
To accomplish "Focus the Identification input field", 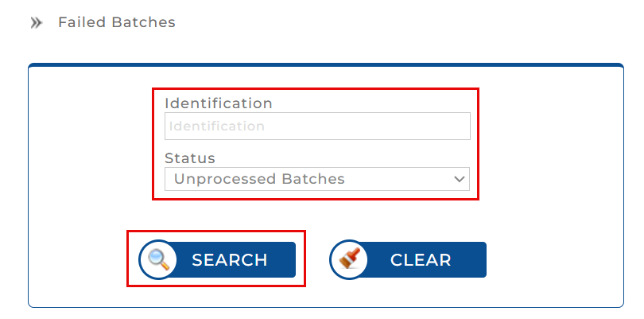I will click(x=316, y=126).
